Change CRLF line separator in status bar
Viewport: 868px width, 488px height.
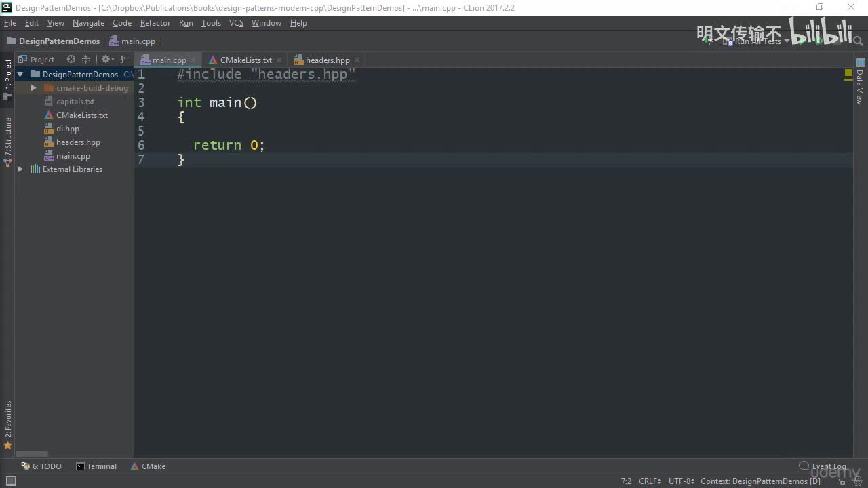650,481
